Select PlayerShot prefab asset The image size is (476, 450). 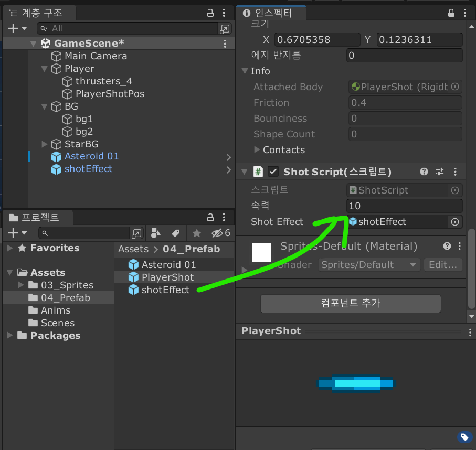[x=161, y=277]
